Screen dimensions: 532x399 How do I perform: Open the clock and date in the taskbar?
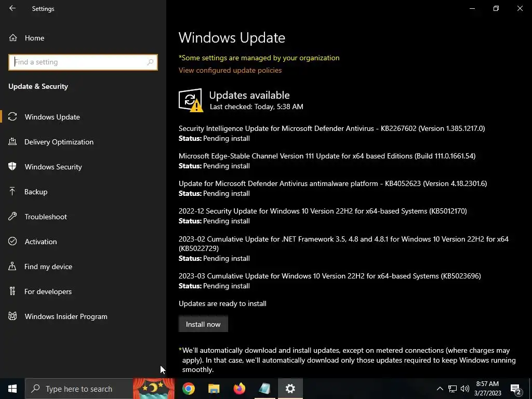pos(487,389)
